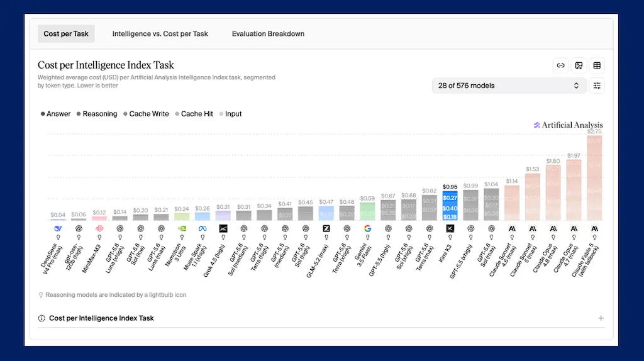Click the MiniMax-M3 pink waveform logo
The width and height of the screenshot is (644, 361).
[x=99, y=228]
